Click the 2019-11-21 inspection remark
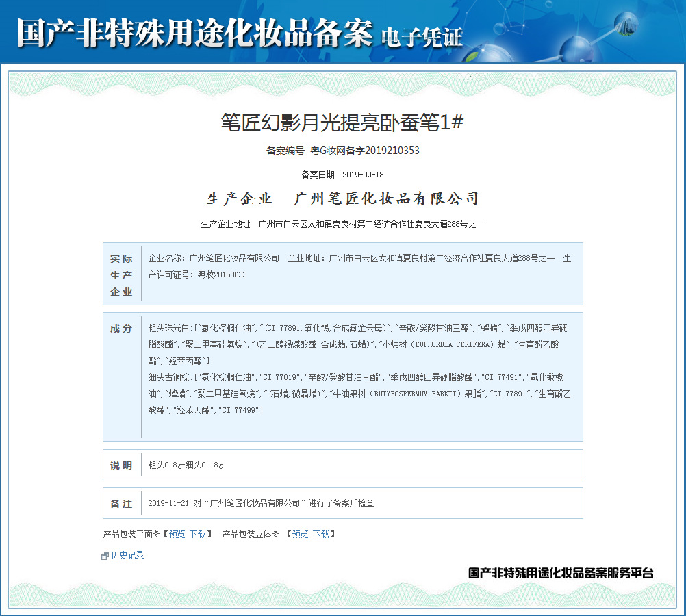Screen dimensions: 686x616 262,503
